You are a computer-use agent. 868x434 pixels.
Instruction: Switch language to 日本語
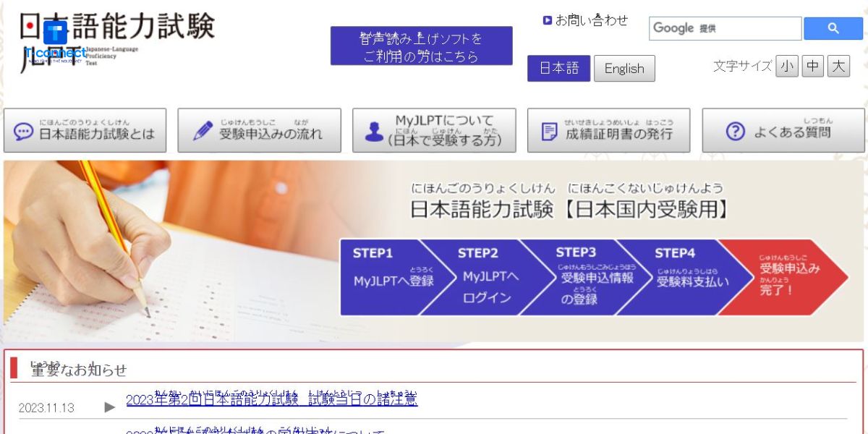(x=559, y=68)
